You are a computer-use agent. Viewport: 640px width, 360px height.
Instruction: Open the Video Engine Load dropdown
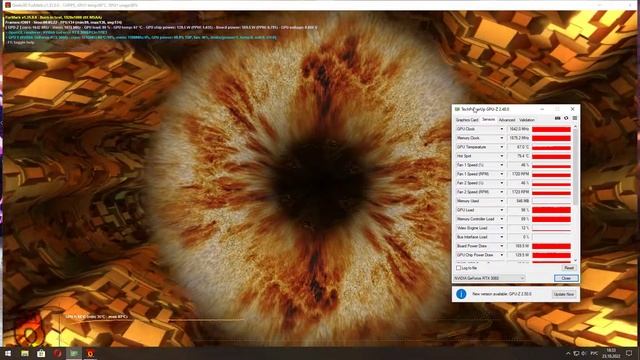(x=502, y=228)
